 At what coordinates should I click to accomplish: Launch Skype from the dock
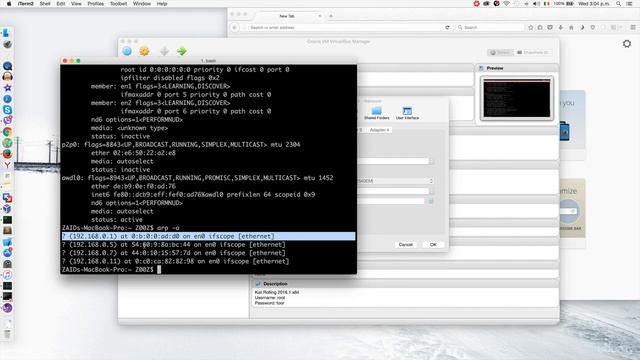[7, 110]
